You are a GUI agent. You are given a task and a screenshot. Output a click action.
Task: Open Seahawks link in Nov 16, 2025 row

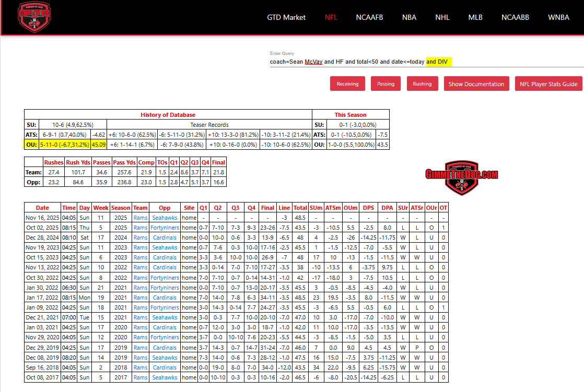tap(165, 218)
